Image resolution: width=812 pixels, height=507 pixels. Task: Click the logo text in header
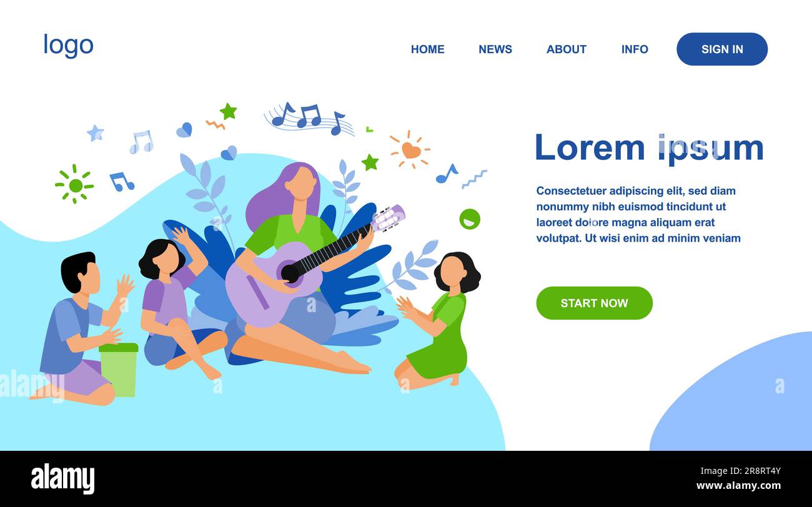pos(68,45)
